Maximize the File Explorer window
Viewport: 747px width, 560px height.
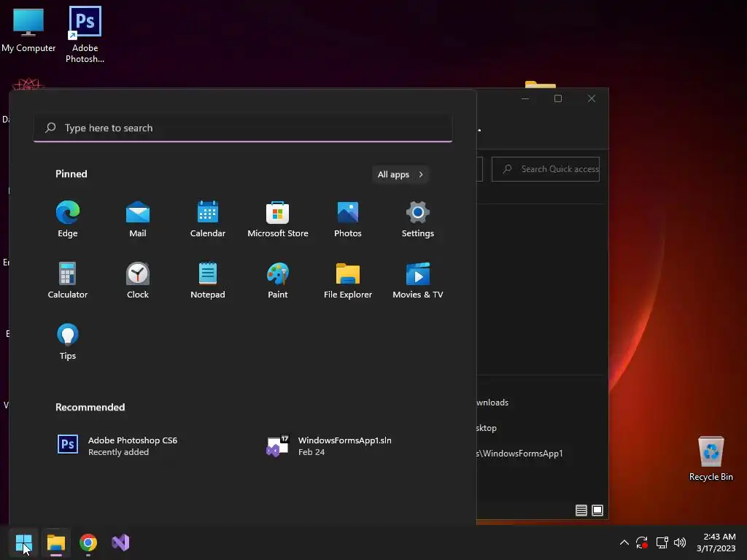[x=558, y=98]
